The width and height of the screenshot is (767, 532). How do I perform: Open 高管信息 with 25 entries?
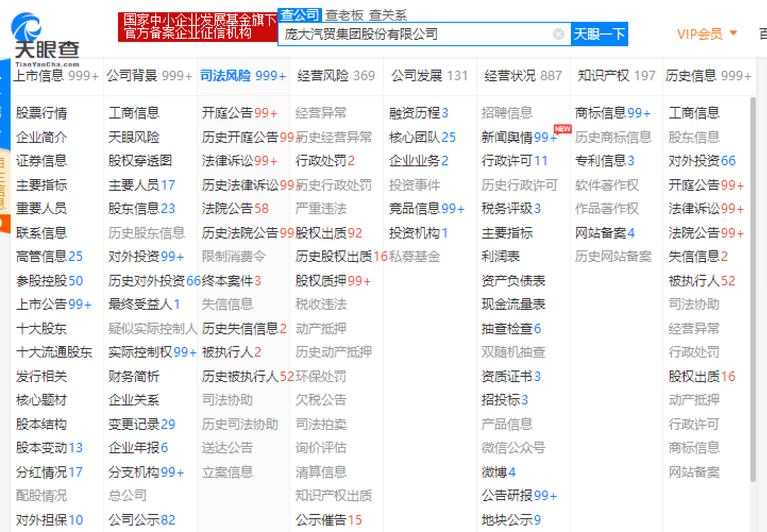49,257
